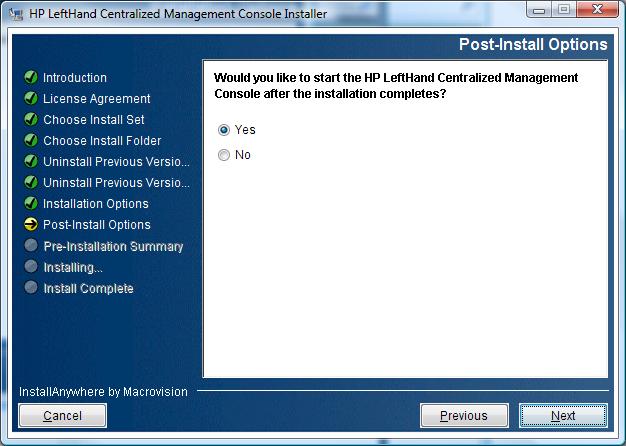The width and height of the screenshot is (626, 446).
Task: Click the License Agreement step label
Action: coord(97,99)
